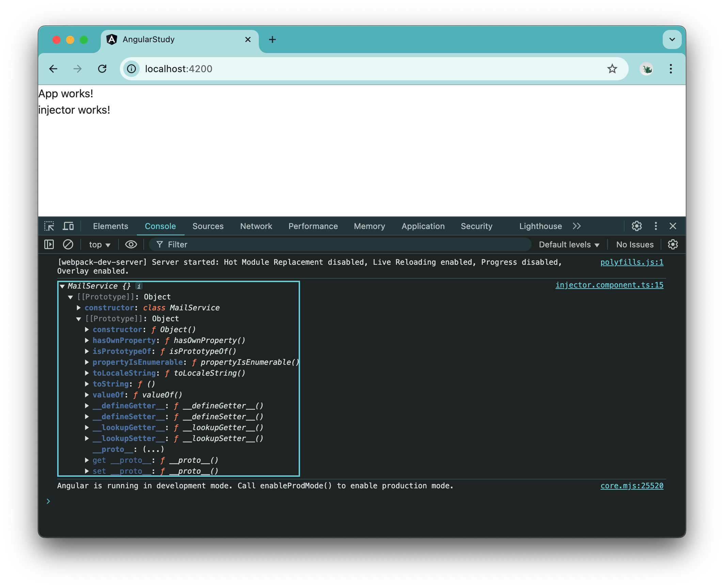Viewport: 724px width, 588px height.
Task: Open the injector.component.ts:15 source link
Action: coord(609,285)
